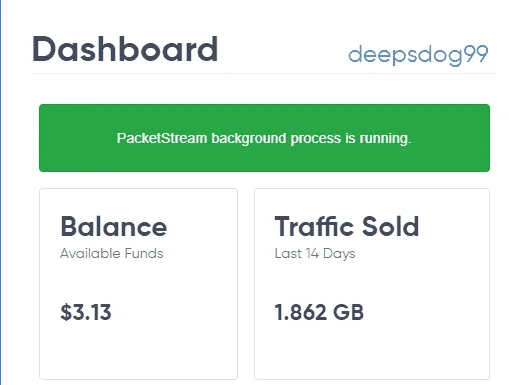Select the 1.862 GB traffic value

[319, 312]
